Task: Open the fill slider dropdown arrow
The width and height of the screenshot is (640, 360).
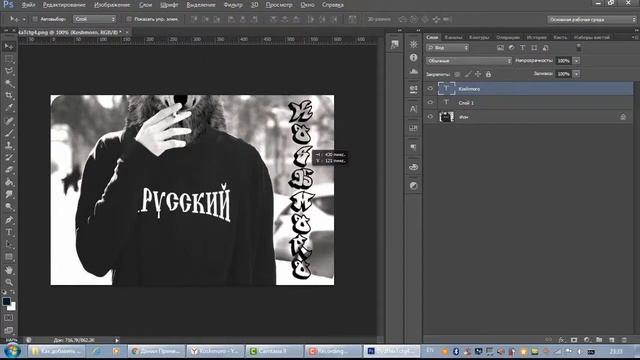Action: (x=576, y=74)
